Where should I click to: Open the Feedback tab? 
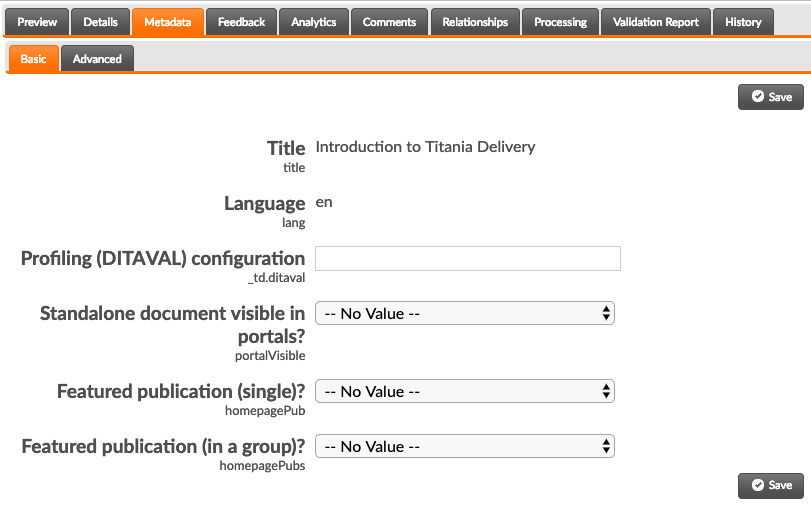pos(241,22)
